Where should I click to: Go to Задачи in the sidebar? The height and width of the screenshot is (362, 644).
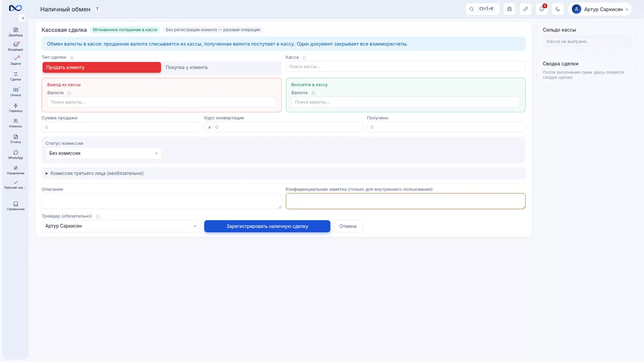click(x=15, y=60)
